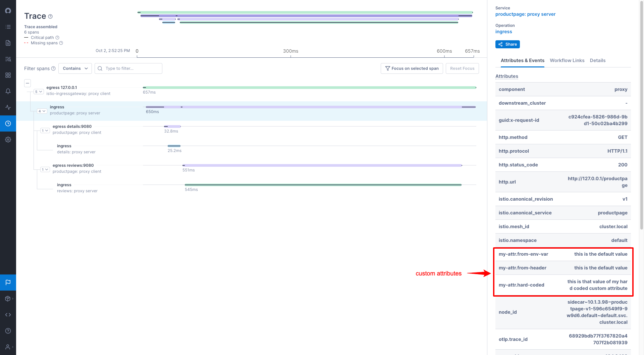Click the minus button to collapse the span tree

(27, 83)
